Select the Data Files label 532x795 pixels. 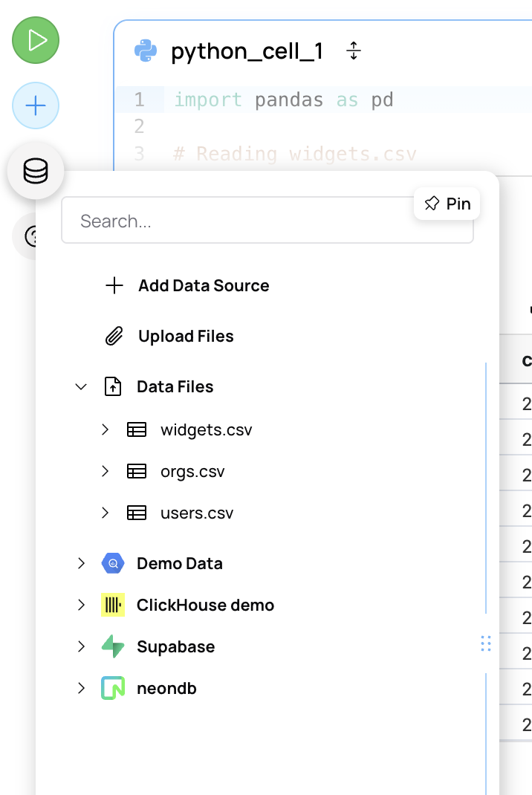click(175, 387)
